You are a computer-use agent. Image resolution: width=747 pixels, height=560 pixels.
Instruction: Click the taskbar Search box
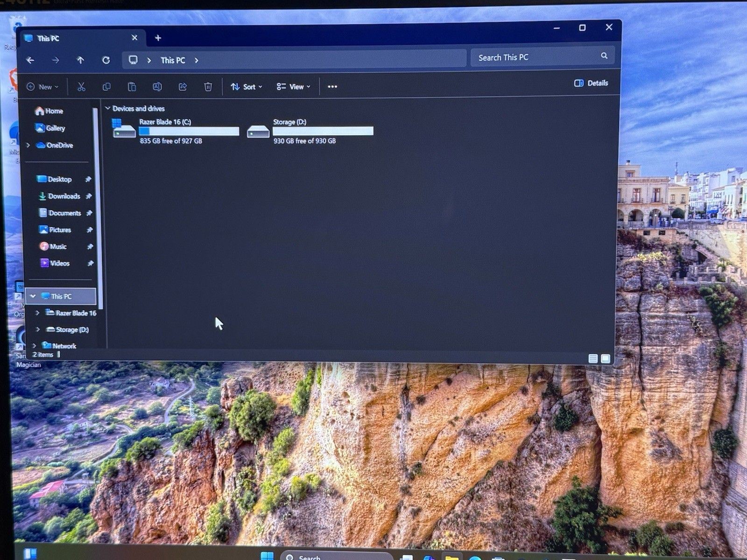click(x=336, y=556)
